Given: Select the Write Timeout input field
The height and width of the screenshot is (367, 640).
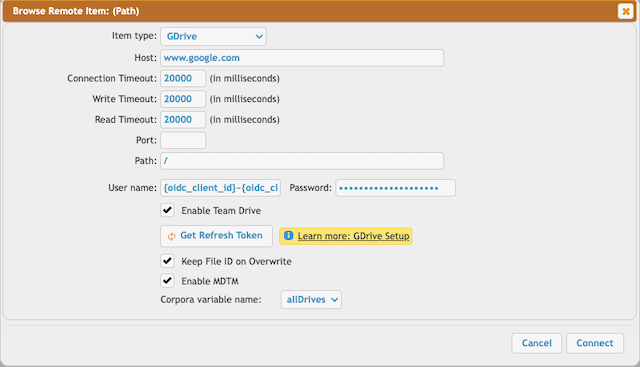Looking at the screenshot, I should 183,99.
